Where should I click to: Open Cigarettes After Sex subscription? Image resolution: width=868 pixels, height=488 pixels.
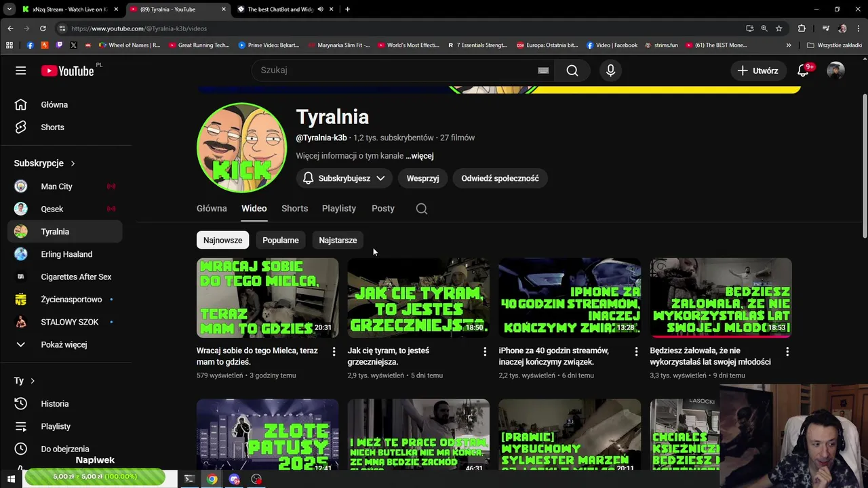coord(65,277)
